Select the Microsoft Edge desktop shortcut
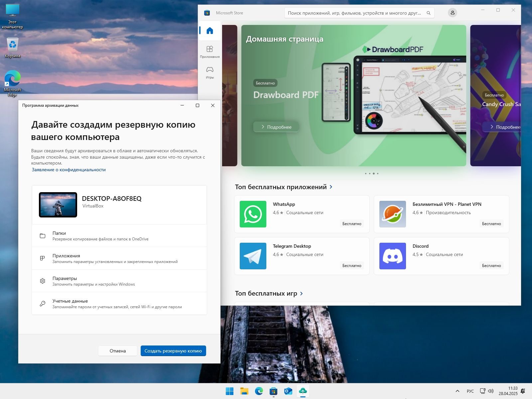Image resolution: width=532 pixels, height=399 pixels. pos(13,83)
